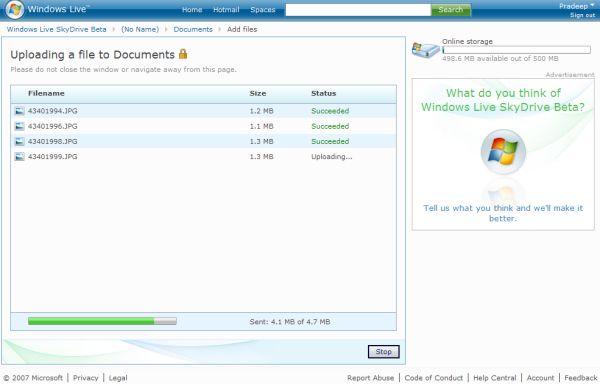600x384 pixels.
Task: Select file name 43401998.JPG
Action: (52, 142)
